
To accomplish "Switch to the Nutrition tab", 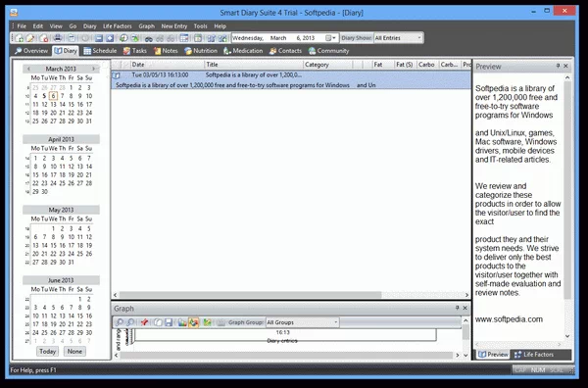I will tap(201, 51).
